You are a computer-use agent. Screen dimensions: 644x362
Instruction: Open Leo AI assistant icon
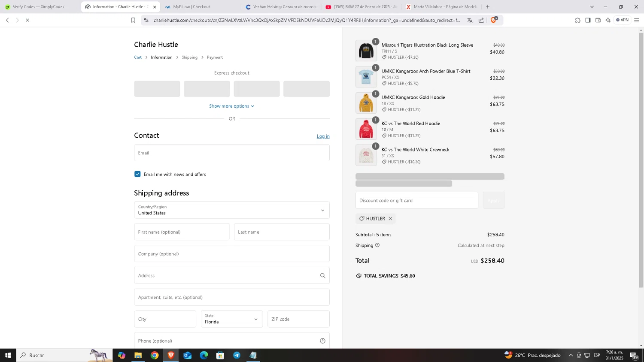coord(608,20)
